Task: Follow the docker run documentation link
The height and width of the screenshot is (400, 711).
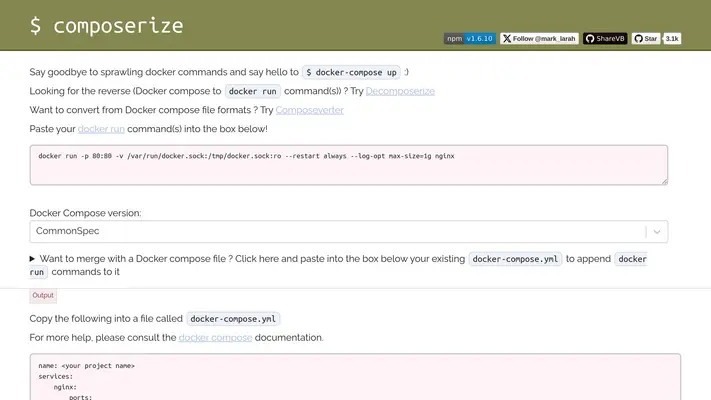Action: [x=101, y=129]
